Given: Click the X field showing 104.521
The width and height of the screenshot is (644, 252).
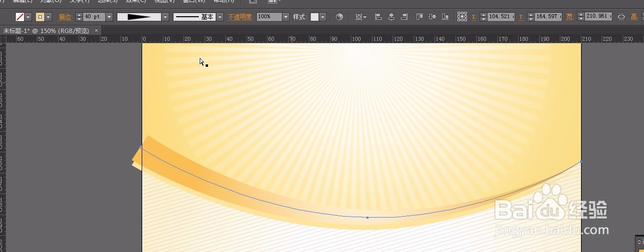Looking at the screenshot, I should pos(501,17).
